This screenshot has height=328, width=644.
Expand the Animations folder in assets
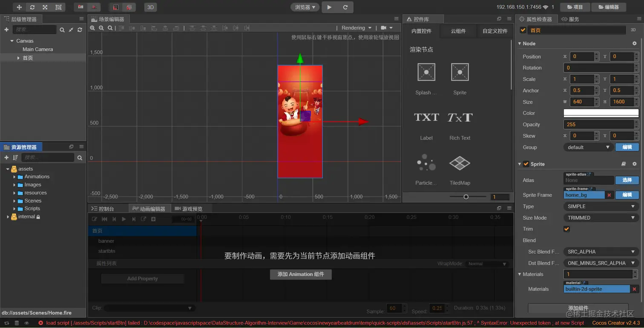pyautogui.click(x=14, y=177)
